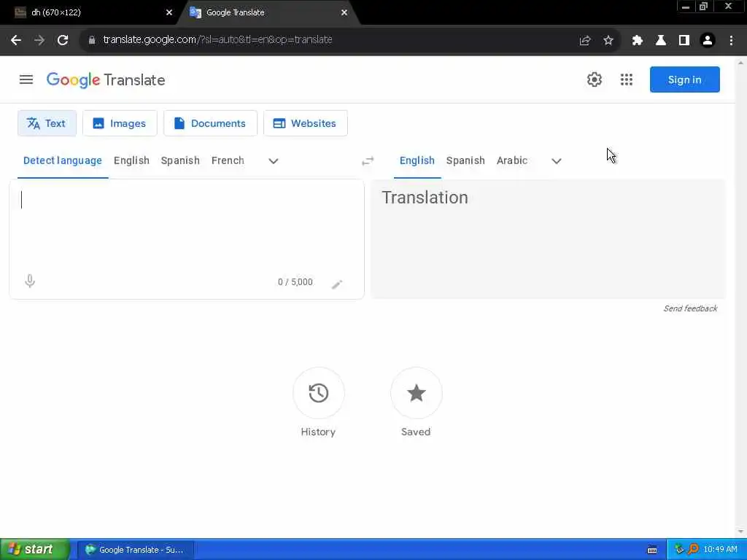Switch to the dh (670×122) tab
Viewport: 747px width, 560px height.
tap(90, 12)
